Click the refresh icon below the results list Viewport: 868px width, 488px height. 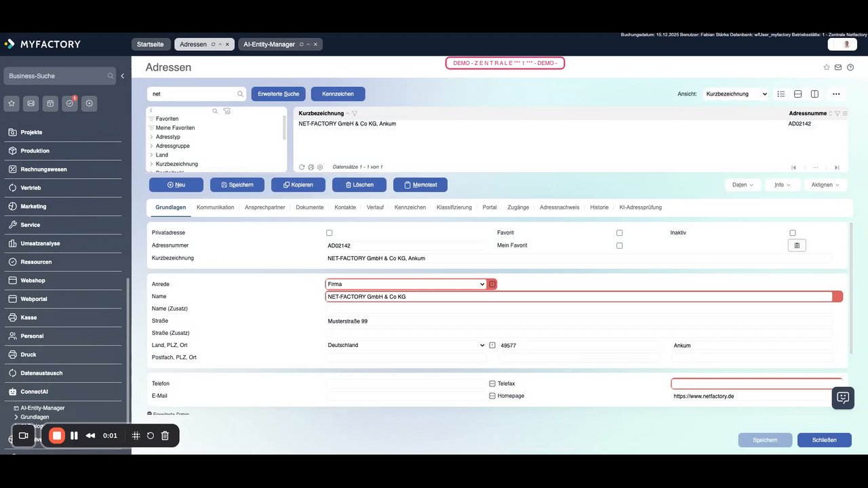[x=302, y=167]
